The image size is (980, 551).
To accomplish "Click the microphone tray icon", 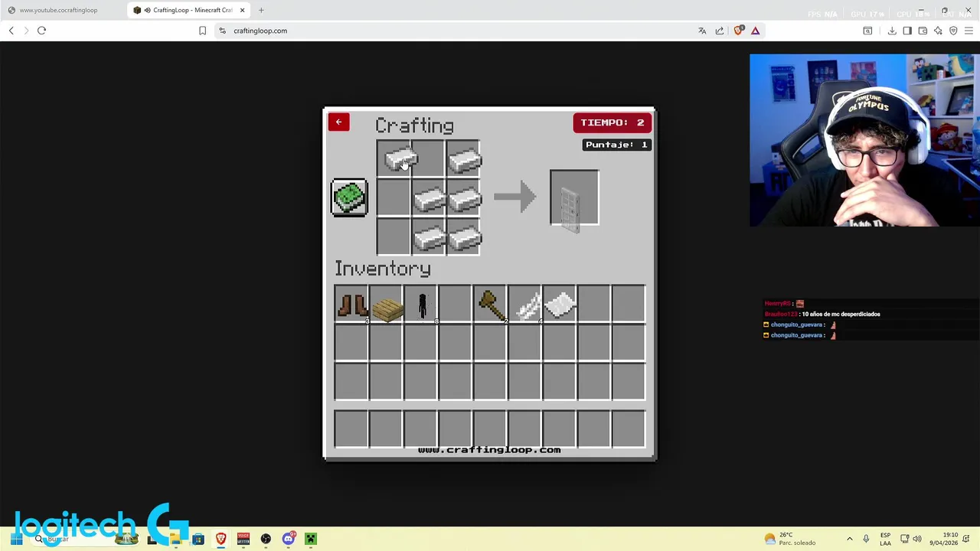I will pyautogui.click(x=866, y=539).
